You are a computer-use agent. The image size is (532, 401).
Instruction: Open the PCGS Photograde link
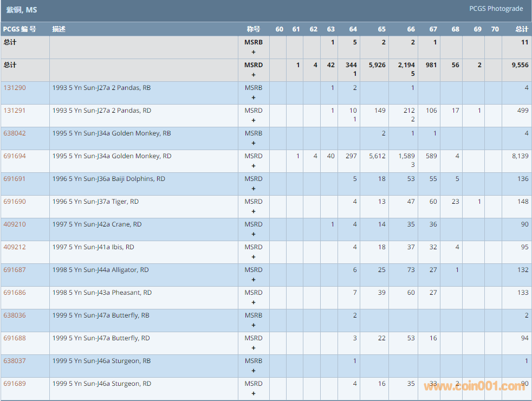tap(496, 9)
